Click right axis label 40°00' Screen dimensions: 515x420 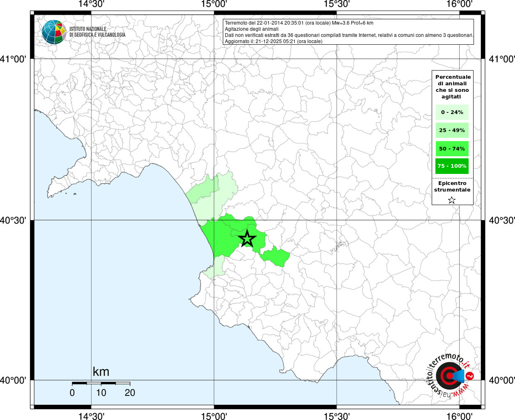(x=502, y=380)
